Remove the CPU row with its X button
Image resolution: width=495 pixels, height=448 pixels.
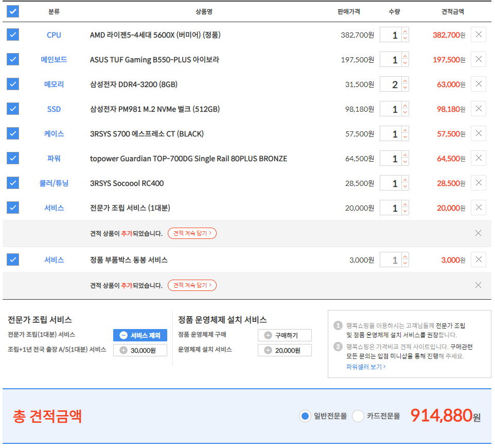click(478, 35)
